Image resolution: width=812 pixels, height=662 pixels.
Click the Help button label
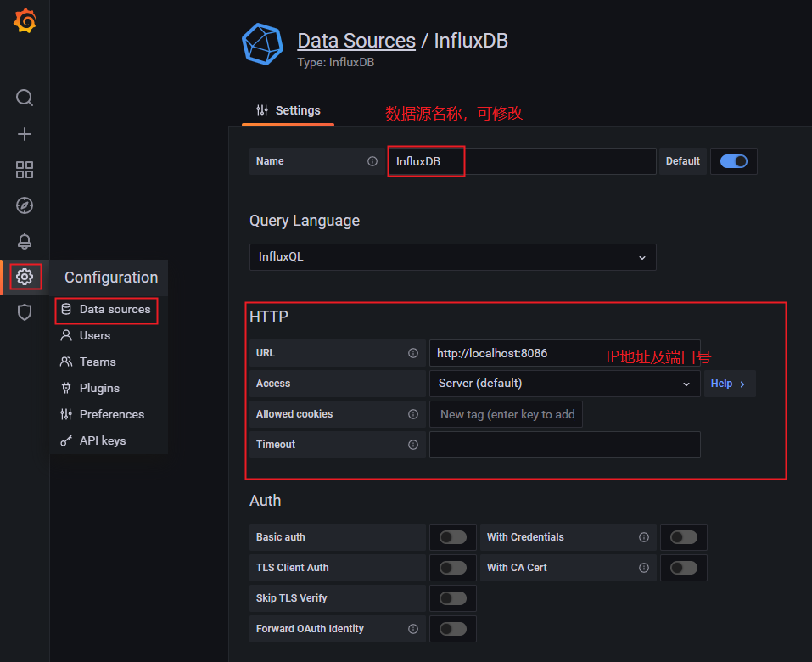pos(721,384)
